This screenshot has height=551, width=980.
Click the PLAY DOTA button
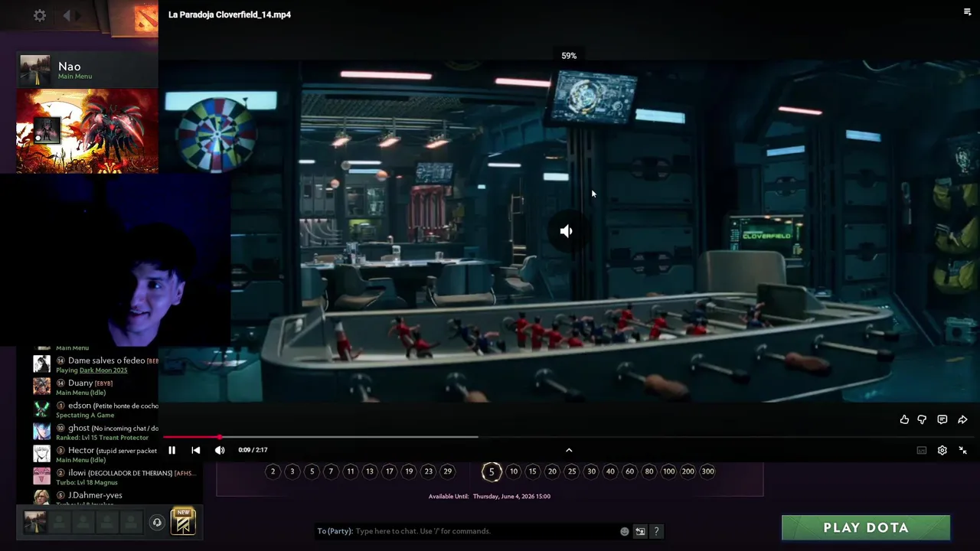point(866,527)
